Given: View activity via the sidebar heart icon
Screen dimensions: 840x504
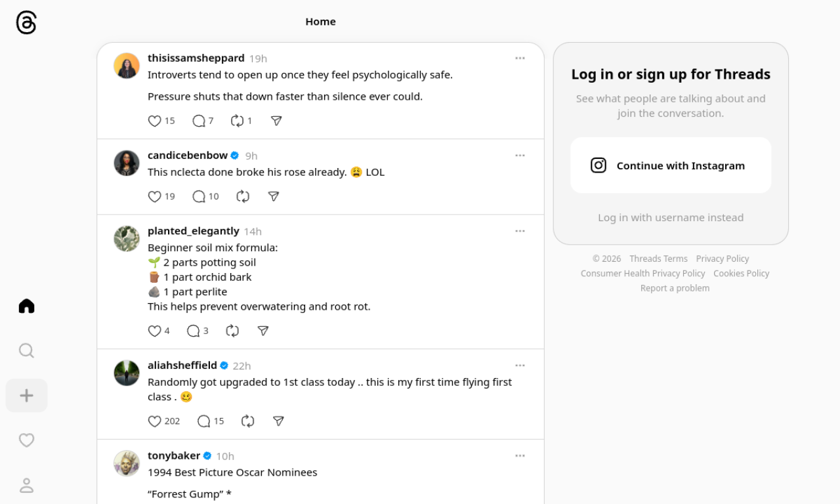Looking at the screenshot, I should [x=26, y=440].
